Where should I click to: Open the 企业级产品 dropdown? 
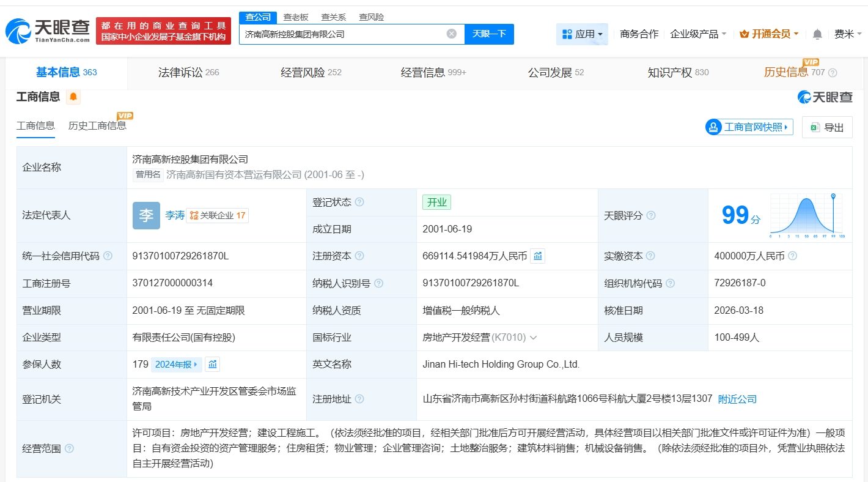click(698, 34)
